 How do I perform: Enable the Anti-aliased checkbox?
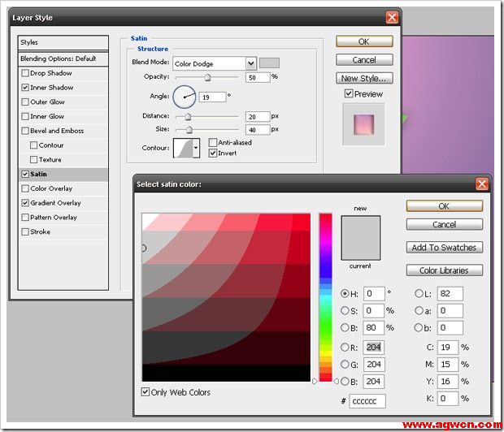coord(214,142)
